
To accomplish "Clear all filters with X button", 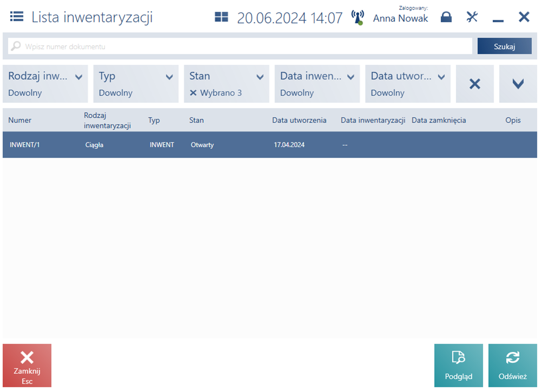I will tap(475, 84).
